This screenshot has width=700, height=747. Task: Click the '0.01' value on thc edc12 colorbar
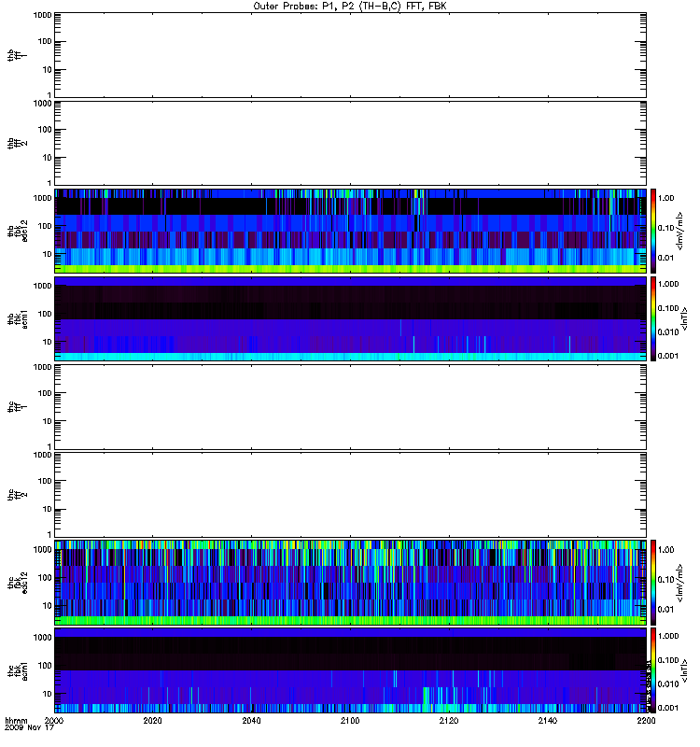(665, 610)
